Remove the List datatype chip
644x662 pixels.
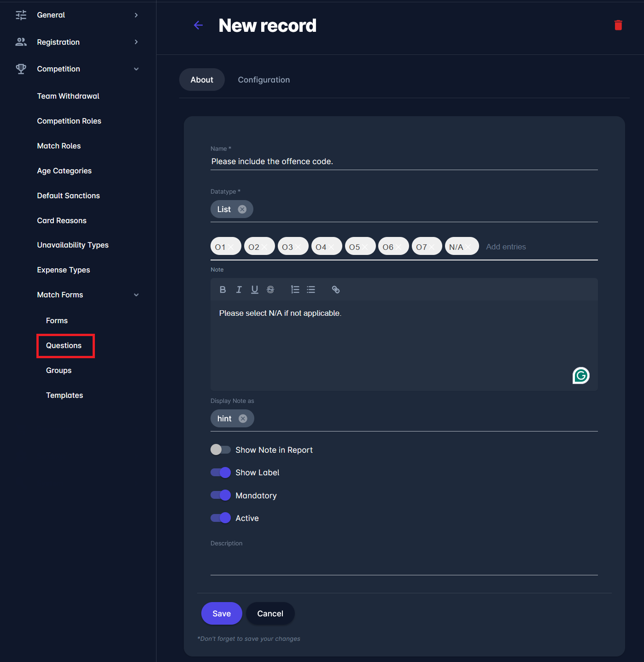point(242,209)
